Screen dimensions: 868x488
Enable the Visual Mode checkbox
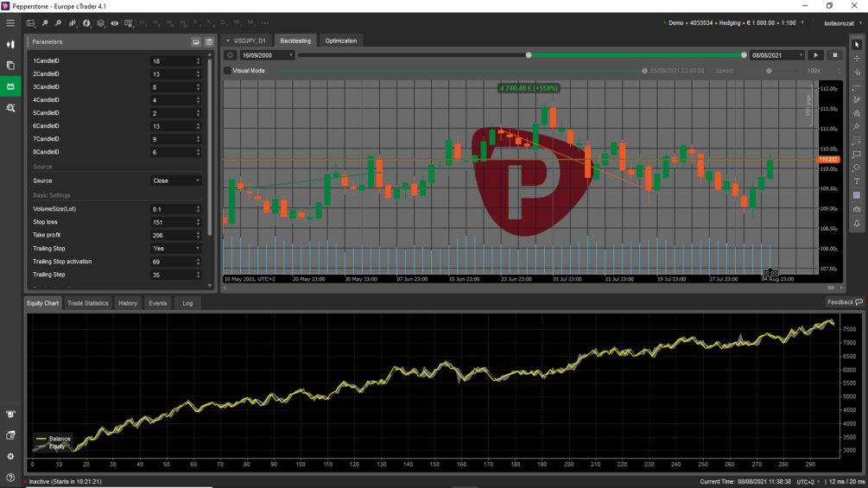227,71
